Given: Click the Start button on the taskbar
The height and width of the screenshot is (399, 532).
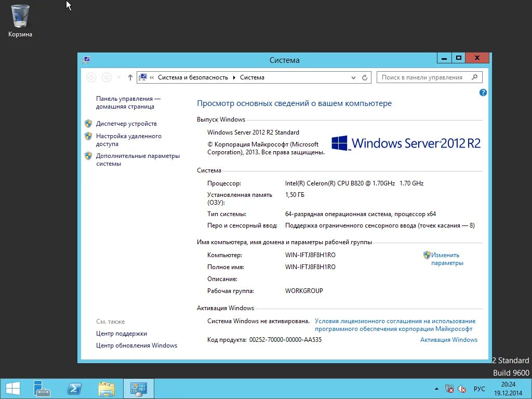Looking at the screenshot, I should (12, 389).
